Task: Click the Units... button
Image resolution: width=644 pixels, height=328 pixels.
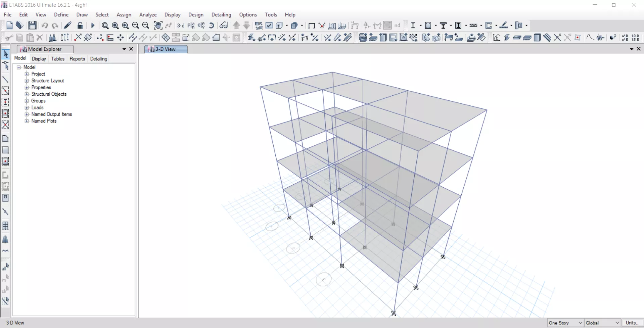Action: [632, 323]
